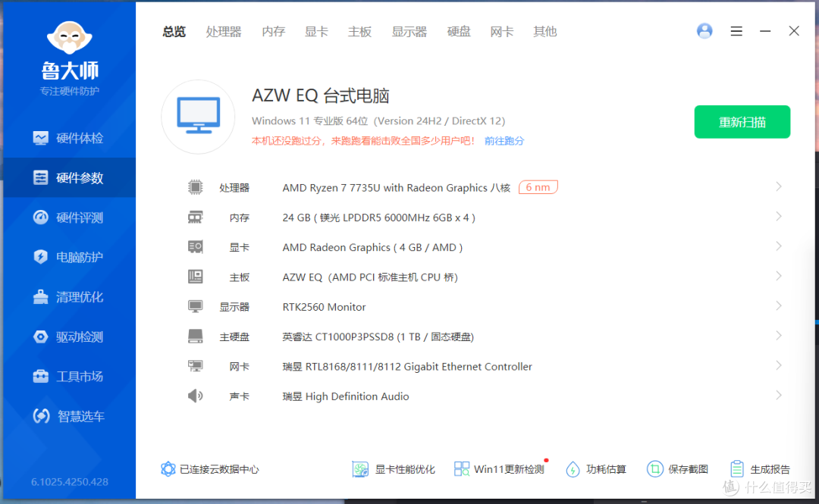Expand the 主硬盘 row chevron

779,336
